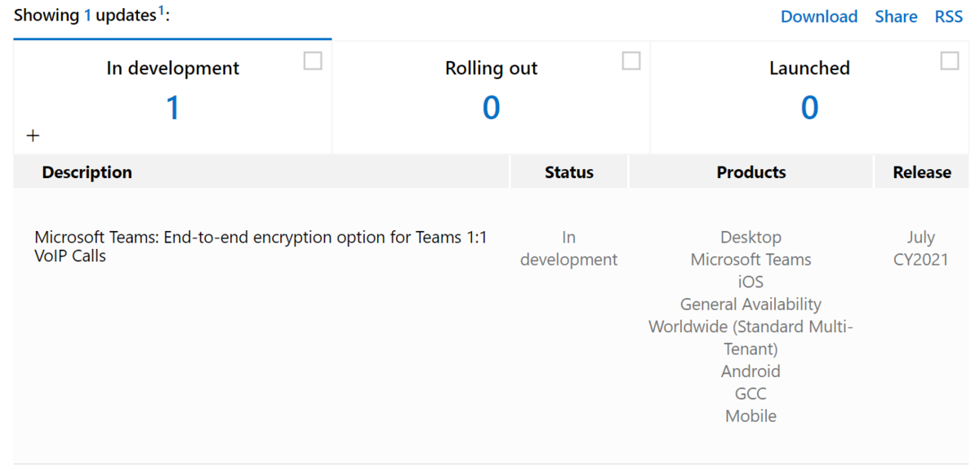Image resolution: width=980 pixels, height=471 pixels.
Task: Click the Launched count 0
Action: tap(809, 108)
